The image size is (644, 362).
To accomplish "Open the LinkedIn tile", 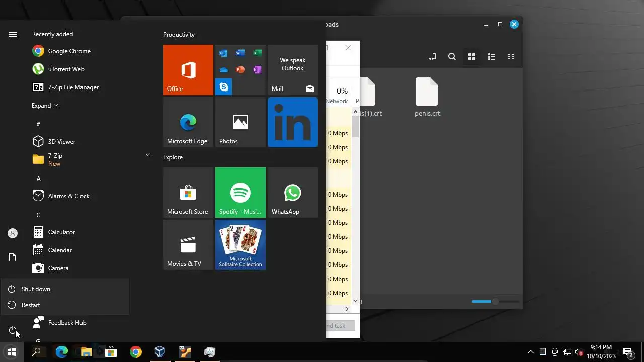I will pyautogui.click(x=293, y=122).
